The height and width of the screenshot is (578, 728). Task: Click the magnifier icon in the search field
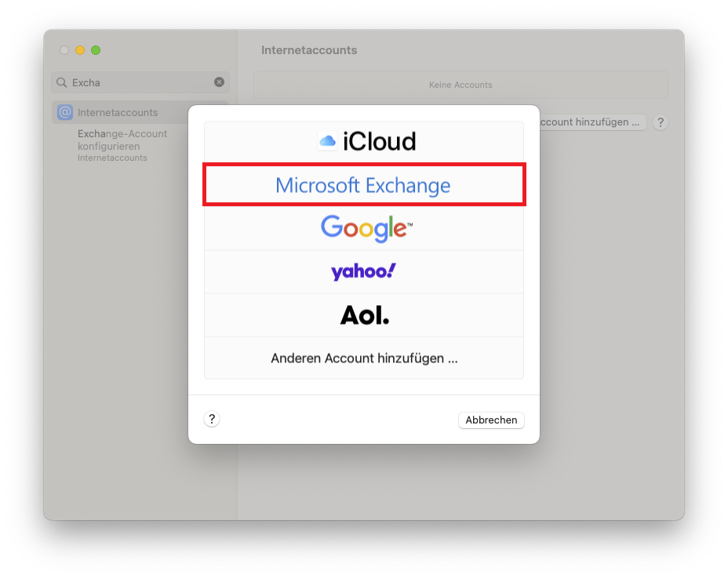pos(60,82)
